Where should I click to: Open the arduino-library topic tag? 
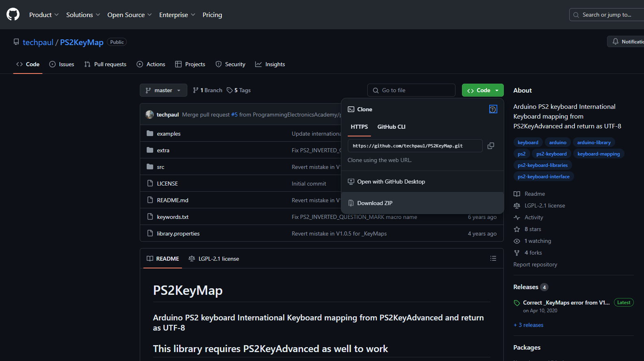pyautogui.click(x=594, y=143)
